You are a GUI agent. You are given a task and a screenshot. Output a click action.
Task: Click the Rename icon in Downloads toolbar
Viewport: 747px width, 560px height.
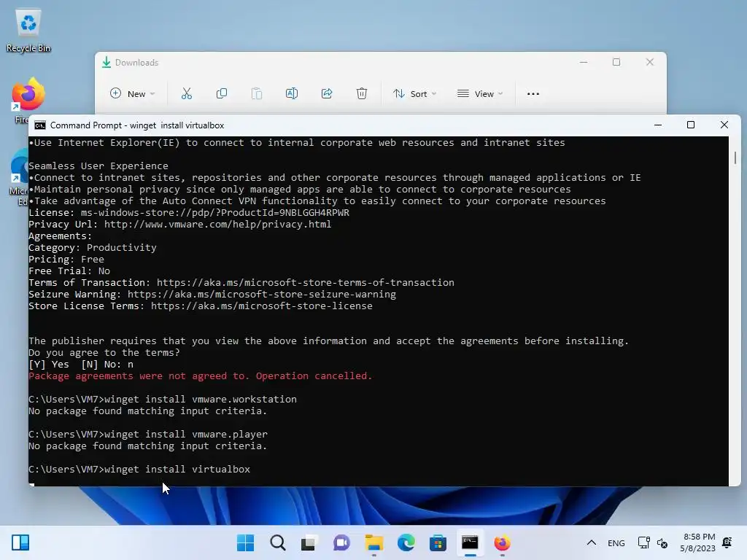coord(292,94)
